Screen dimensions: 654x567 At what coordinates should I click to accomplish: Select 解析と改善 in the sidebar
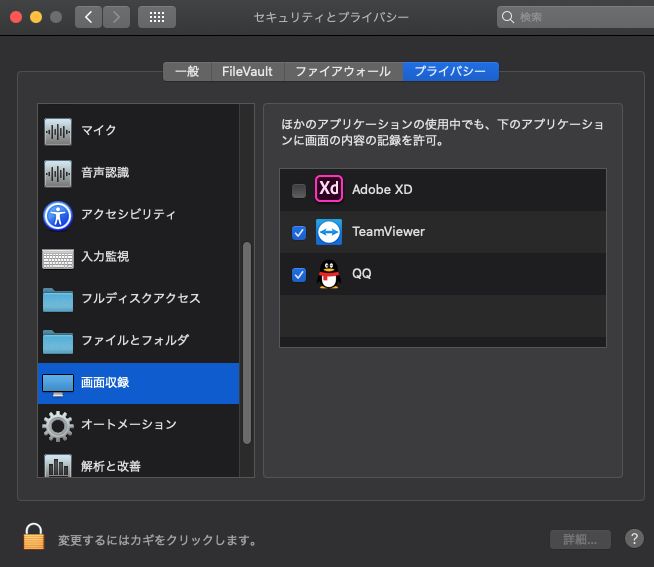point(138,463)
